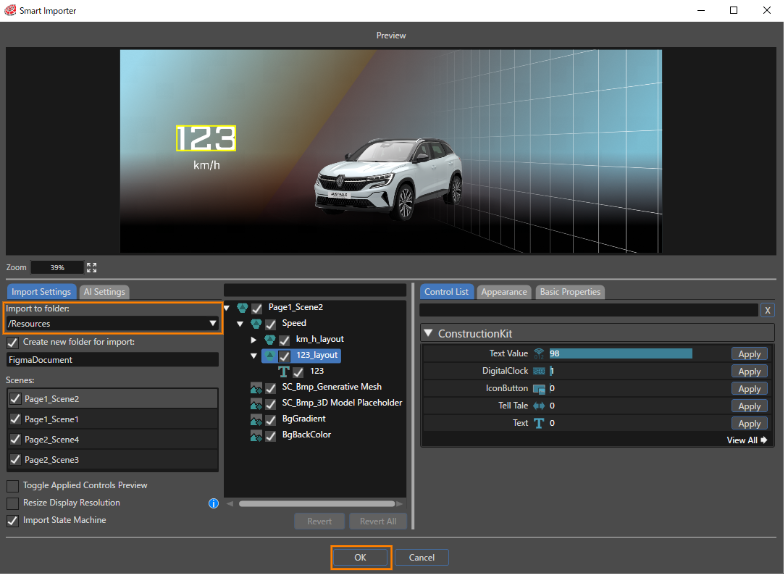The image size is (784, 574).
Task: Collapse the ConstructionKit section
Action: coord(428,333)
